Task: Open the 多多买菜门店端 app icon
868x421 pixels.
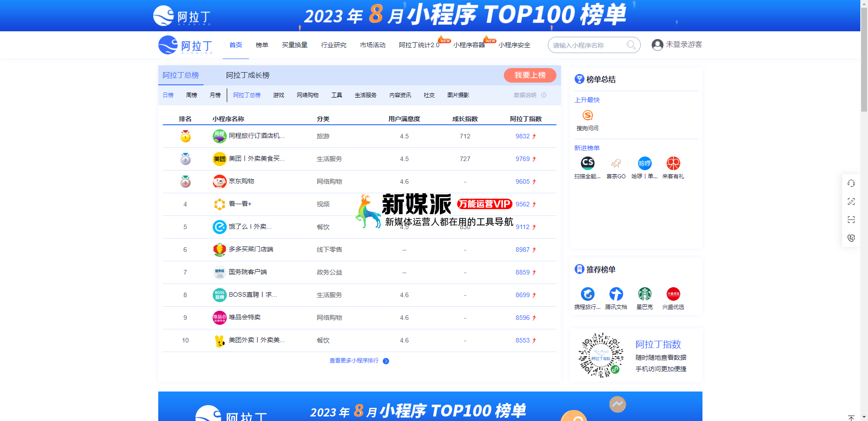Action: [x=219, y=250]
